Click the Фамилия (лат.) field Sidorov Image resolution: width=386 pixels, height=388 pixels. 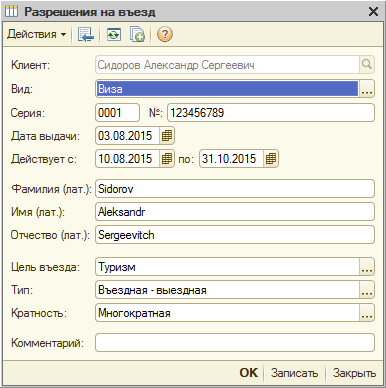tap(235, 189)
